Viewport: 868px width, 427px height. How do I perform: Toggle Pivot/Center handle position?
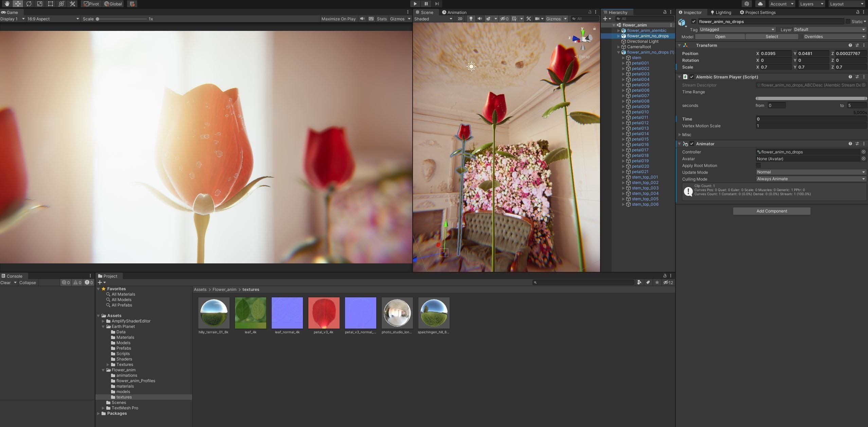pyautogui.click(x=91, y=4)
